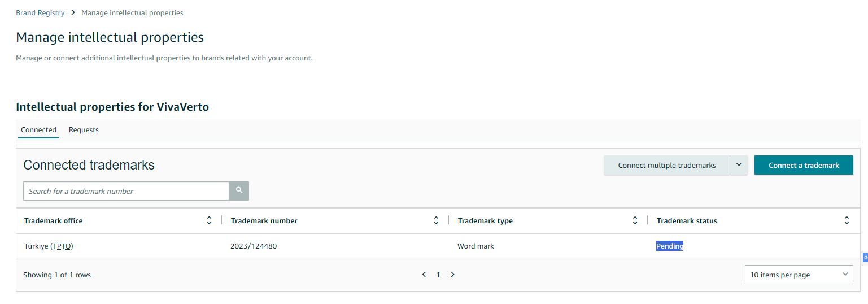Viewport: 868px width, 304px height.
Task: Open the Brand Registry breadcrumb link
Action: pos(40,12)
